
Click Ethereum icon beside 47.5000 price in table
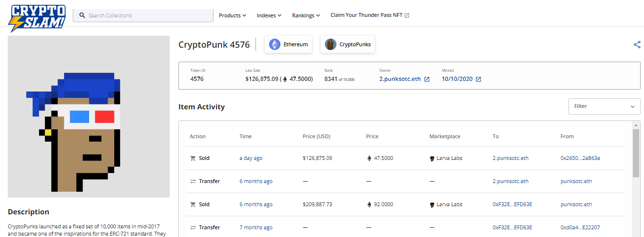pyautogui.click(x=370, y=158)
